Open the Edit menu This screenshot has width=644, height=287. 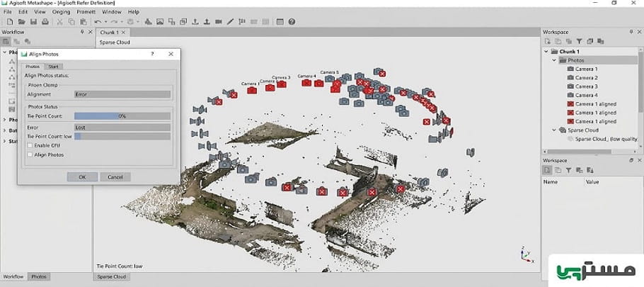(23, 12)
